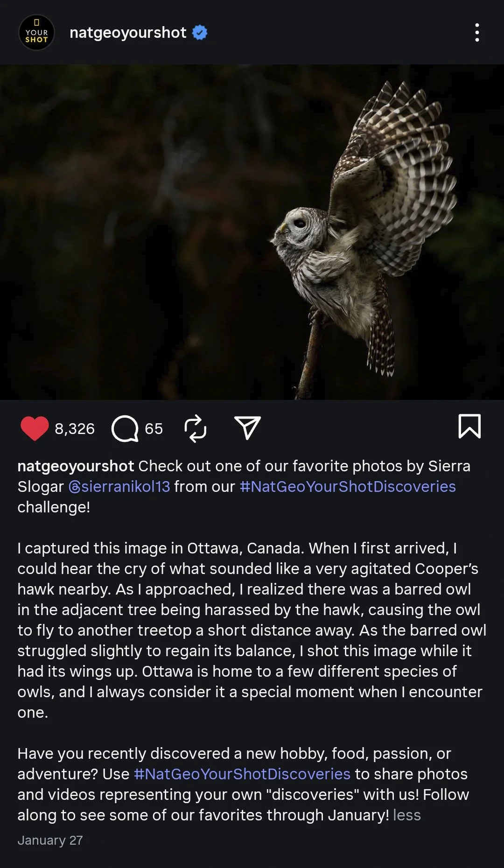Unlike the post with the red heart
504x868 pixels.
pyautogui.click(x=35, y=428)
